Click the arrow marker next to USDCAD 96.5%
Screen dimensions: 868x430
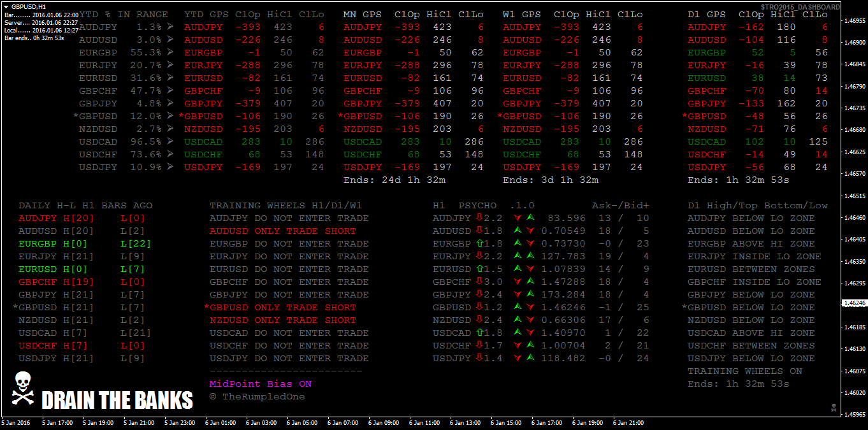point(170,142)
